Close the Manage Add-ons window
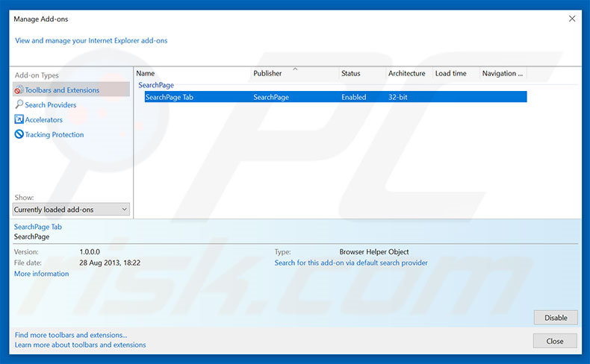This screenshot has width=590, height=364. click(x=572, y=19)
